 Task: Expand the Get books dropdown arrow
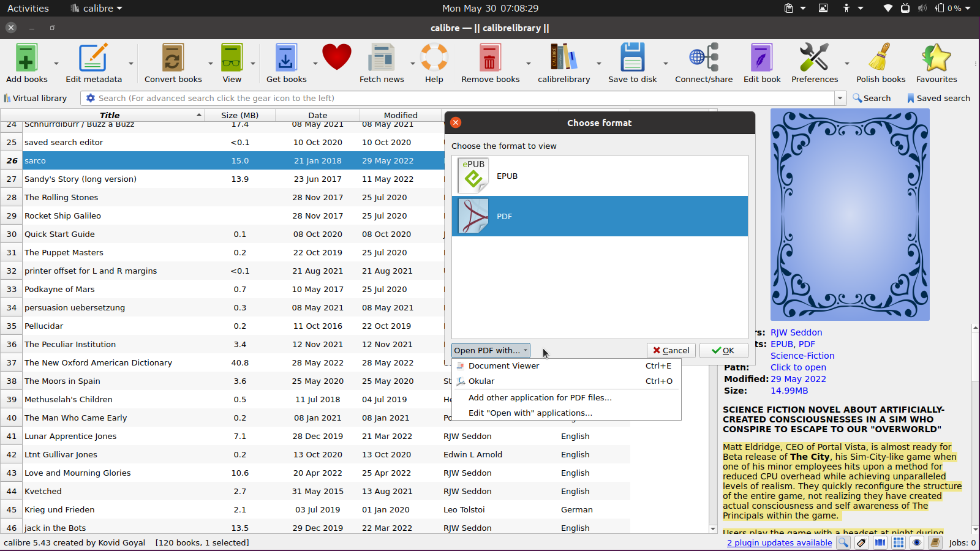[315, 64]
